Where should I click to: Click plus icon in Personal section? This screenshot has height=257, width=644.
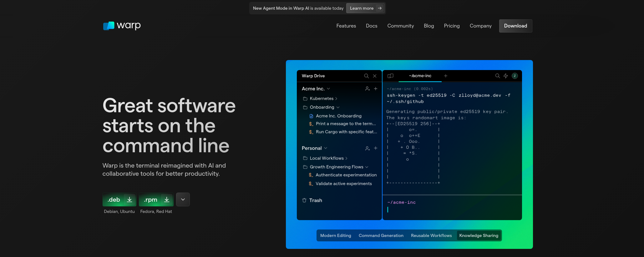[x=376, y=148]
